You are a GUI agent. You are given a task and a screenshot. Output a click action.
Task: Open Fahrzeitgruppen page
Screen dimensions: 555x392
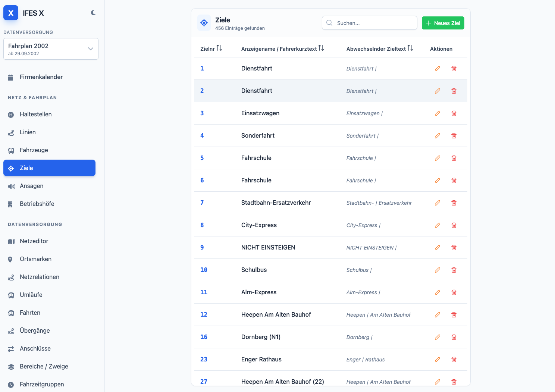point(49,385)
